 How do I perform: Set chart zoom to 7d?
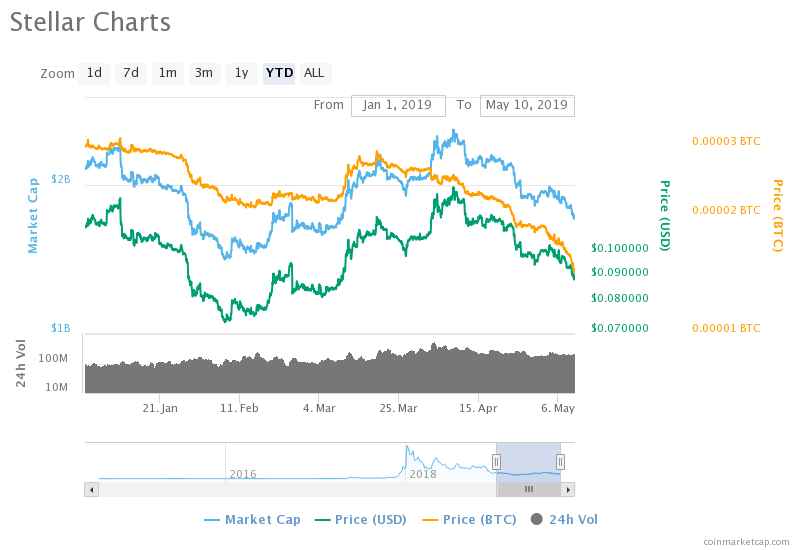click(x=131, y=73)
